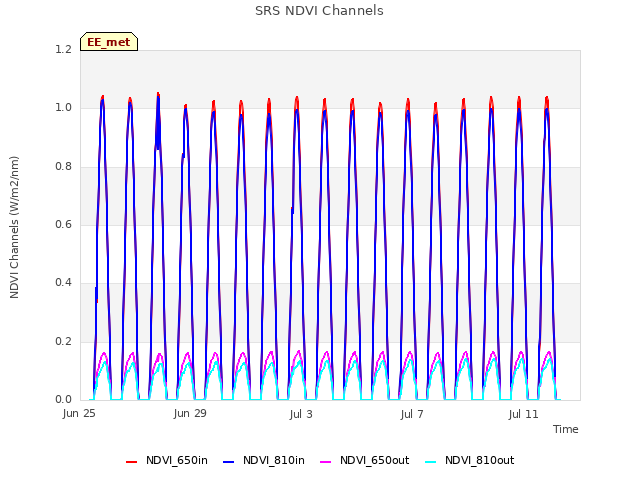Click the red NDVI_650in legend swatch
The image size is (640, 480).
pos(131,461)
